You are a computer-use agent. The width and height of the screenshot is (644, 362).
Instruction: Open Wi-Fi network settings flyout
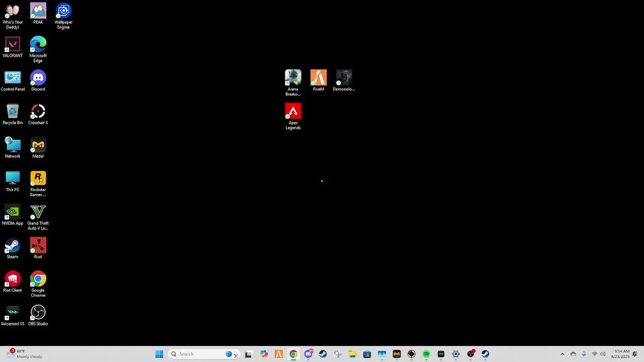(x=594, y=354)
